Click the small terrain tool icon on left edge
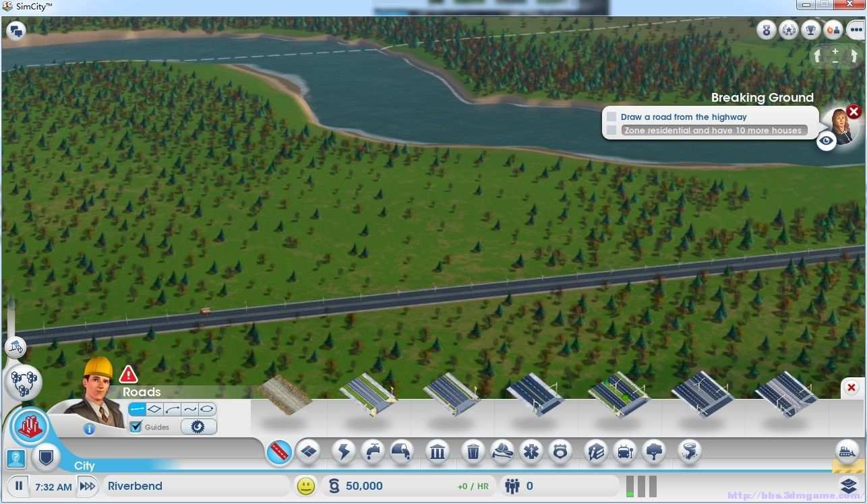The height and width of the screenshot is (504, 867). (x=15, y=348)
